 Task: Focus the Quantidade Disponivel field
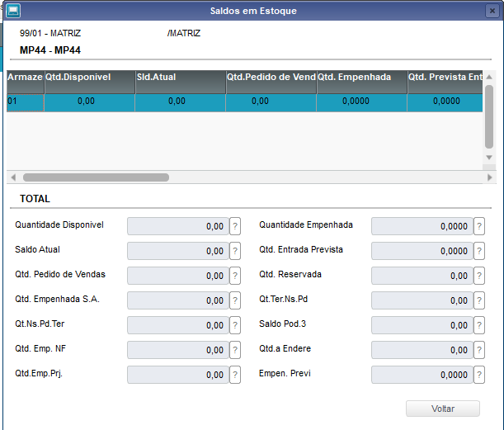[x=178, y=226]
